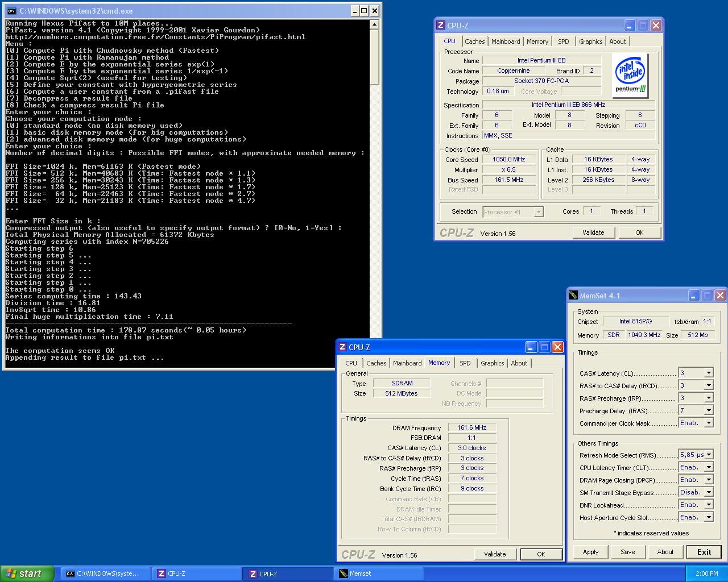Screen dimensions: 728x582
Task: Open the Windows Start button
Action: (27, 573)
